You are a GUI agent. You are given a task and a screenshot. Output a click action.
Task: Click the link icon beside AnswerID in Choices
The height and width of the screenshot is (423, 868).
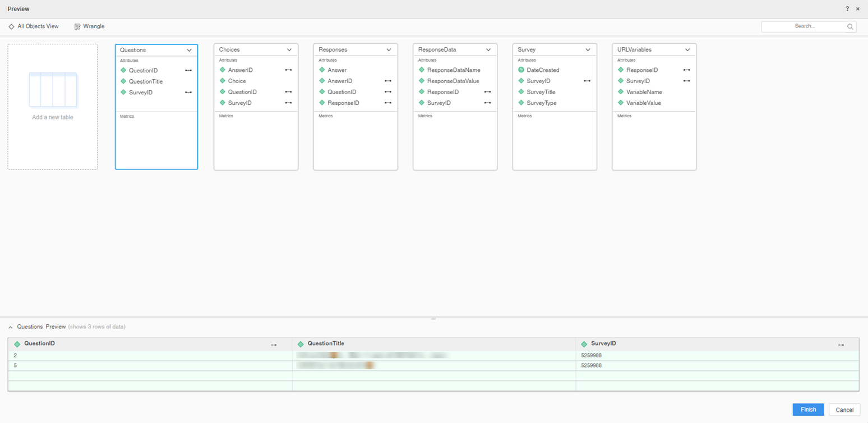288,70
